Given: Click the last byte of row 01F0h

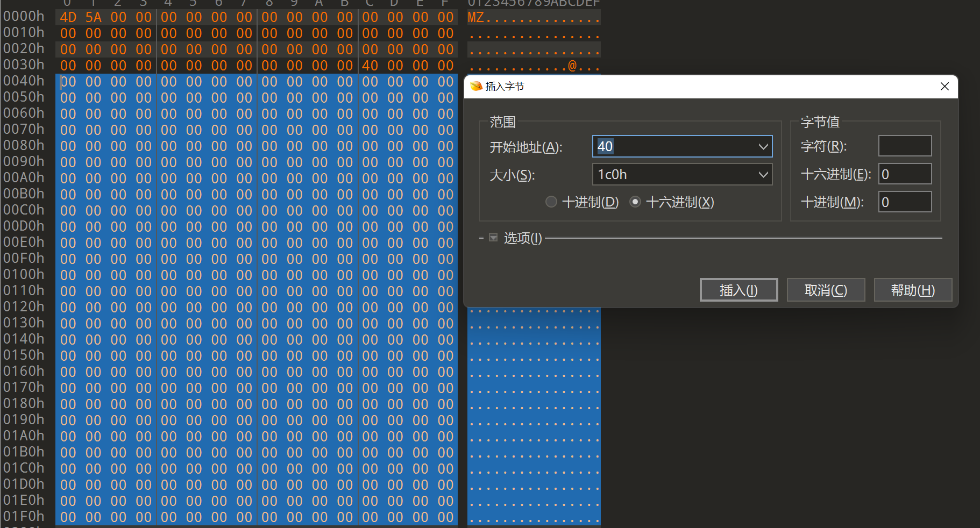Looking at the screenshot, I should [x=445, y=517].
